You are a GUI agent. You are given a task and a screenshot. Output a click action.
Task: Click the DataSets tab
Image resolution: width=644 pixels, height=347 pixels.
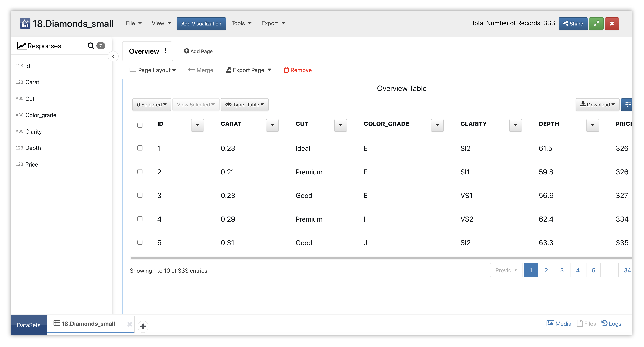29,325
